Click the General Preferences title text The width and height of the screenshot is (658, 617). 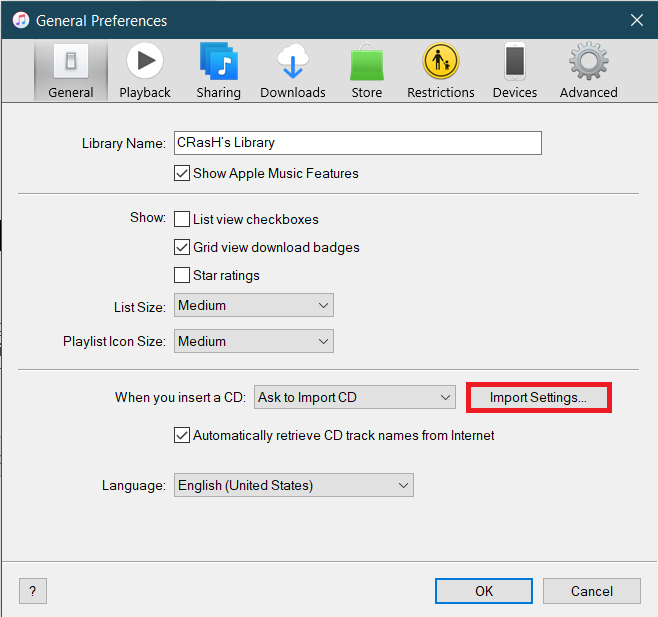point(102,21)
